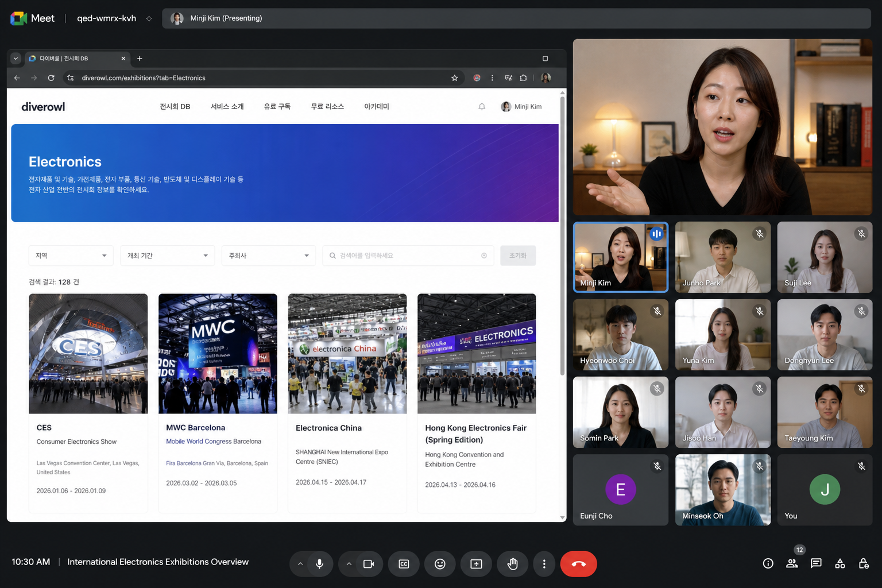The width and height of the screenshot is (882, 588).
Task: Open the 개최 기간 period dropdown
Action: 167,256
